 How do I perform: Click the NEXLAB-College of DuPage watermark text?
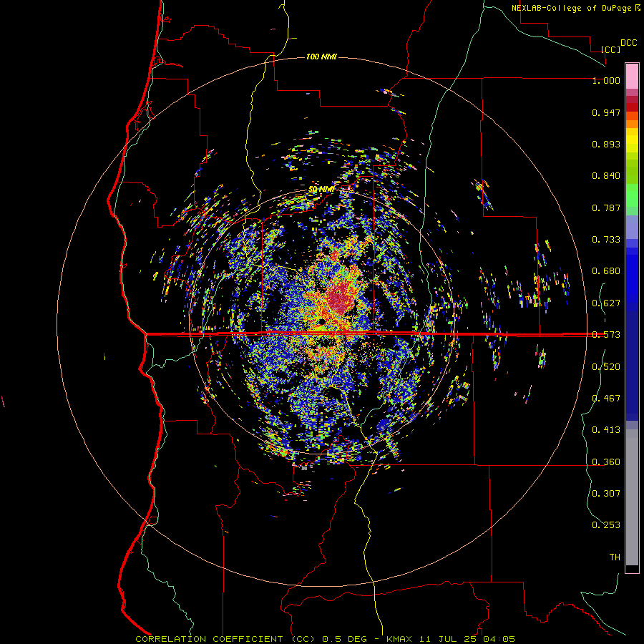576,8
